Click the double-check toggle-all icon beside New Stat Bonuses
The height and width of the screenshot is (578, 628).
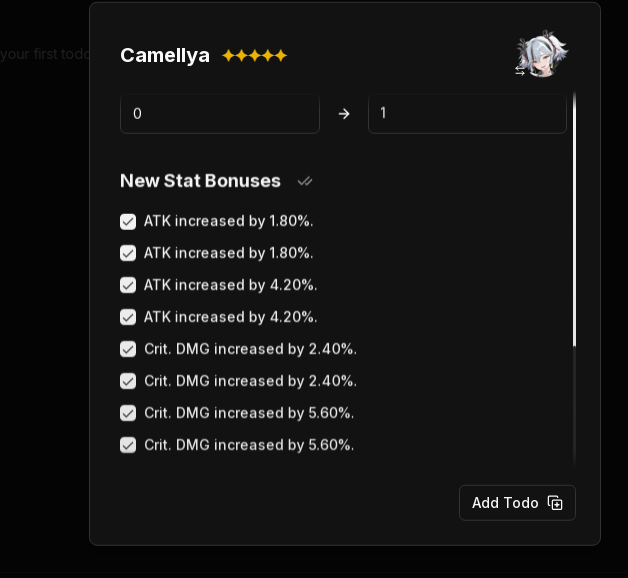(305, 181)
